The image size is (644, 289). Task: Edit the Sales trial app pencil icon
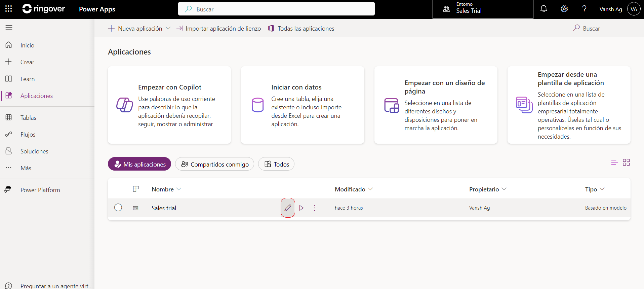pyautogui.click(x=288, y=208)
